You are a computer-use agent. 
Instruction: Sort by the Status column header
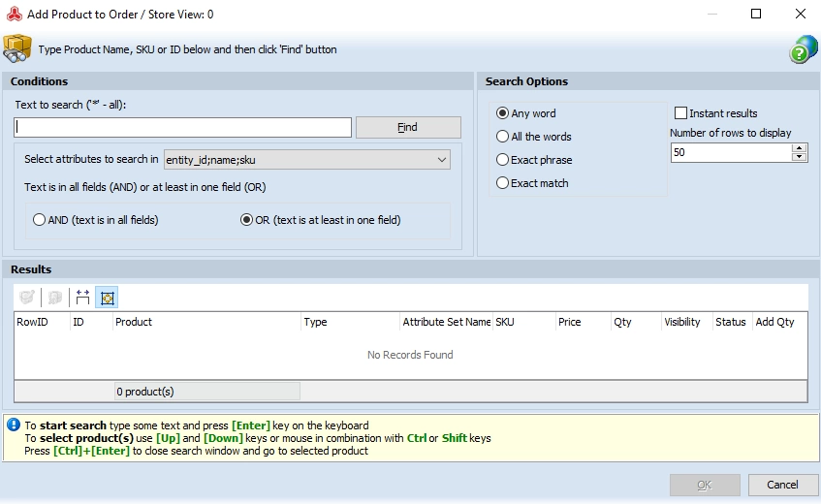pos(733,322)
